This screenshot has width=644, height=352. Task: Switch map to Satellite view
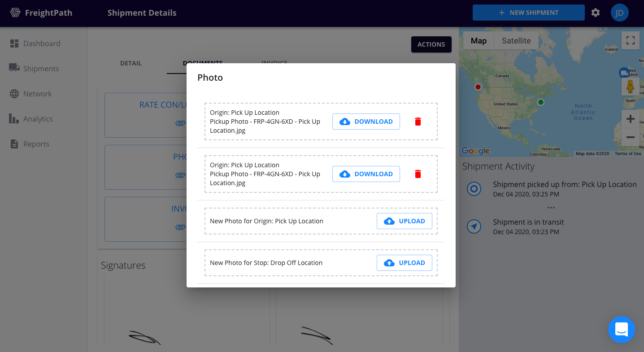(516, 40)
